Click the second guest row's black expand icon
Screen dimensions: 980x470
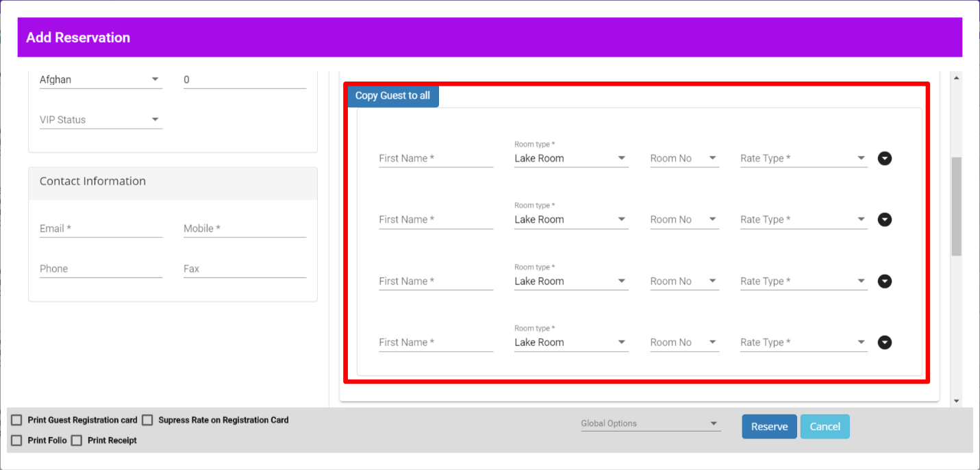click(x=885, y=220)
